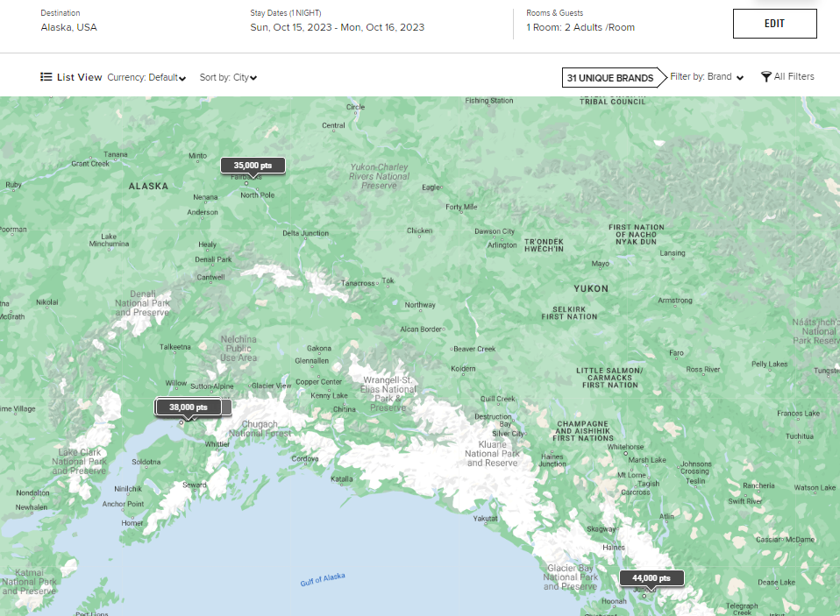The width and height of the screenshot is (840, 616).
Task: Open the Sort by: City dropdown
Action: 228,78
